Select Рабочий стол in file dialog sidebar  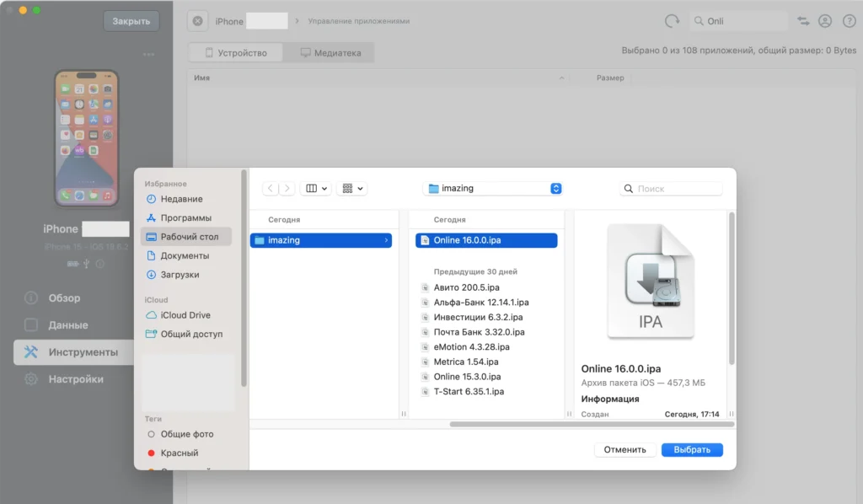tap(186, 237)
